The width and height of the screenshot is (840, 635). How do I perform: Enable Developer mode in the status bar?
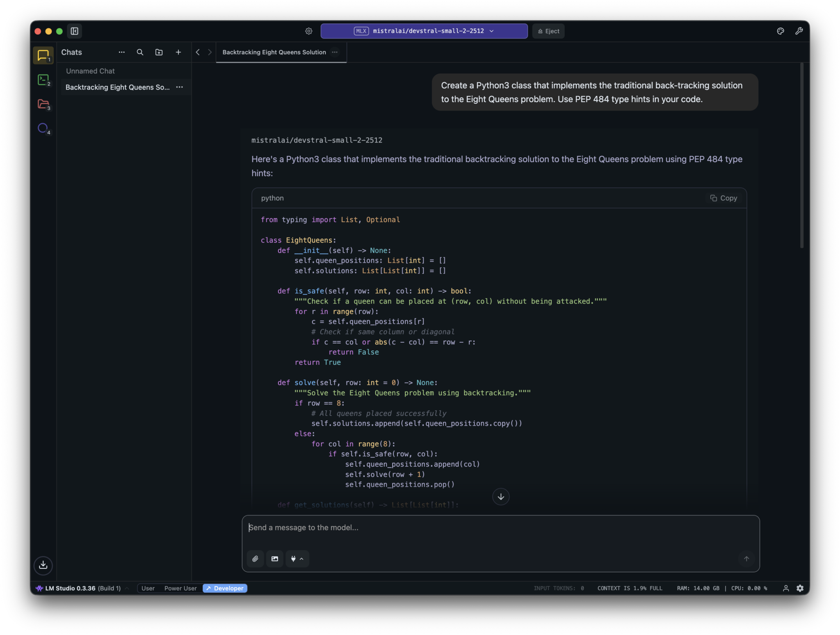click(x=225, y=588)
